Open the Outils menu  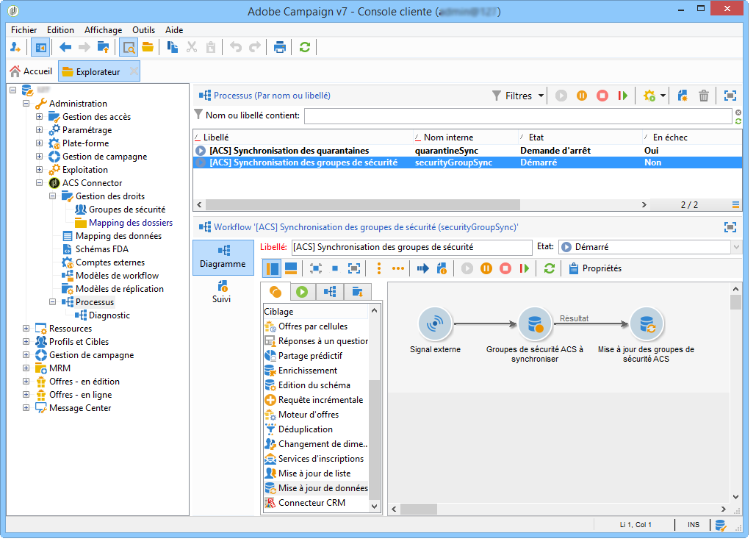pyautogui.click(x=144, y=30)
